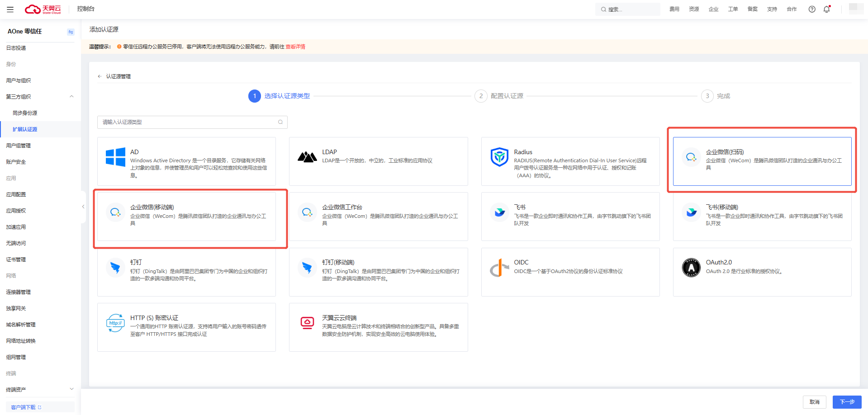Viewport: 868px width, 415px height.
Task: Open the hamburger menu icon
Action: pyautogui.click(x=10, y=9)
